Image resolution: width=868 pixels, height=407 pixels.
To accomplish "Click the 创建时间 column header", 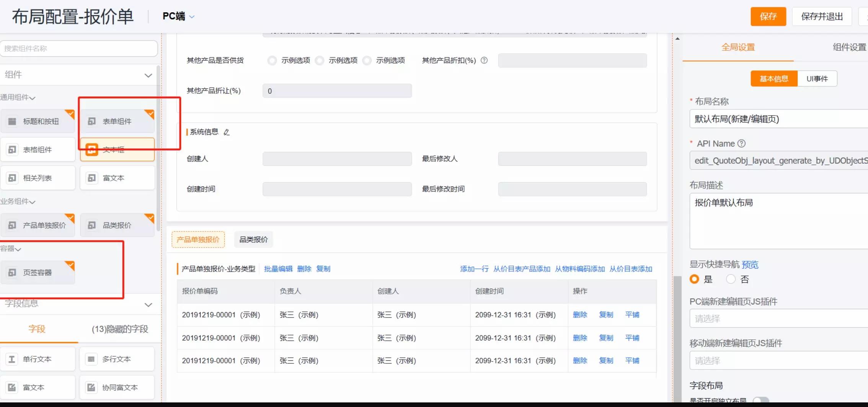I will [x=519, y=291].
